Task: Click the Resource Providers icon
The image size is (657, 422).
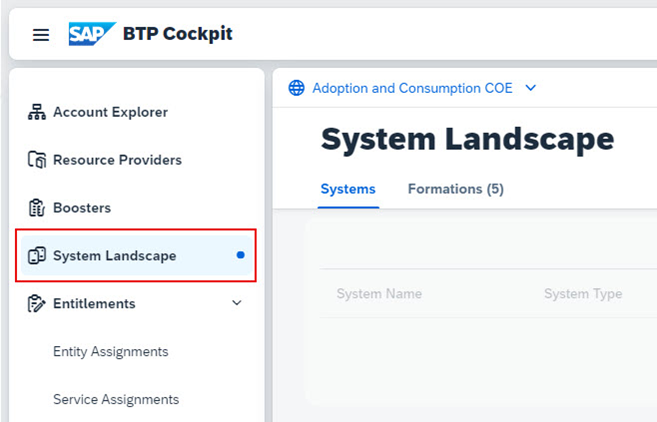Action: coord(37,160)
